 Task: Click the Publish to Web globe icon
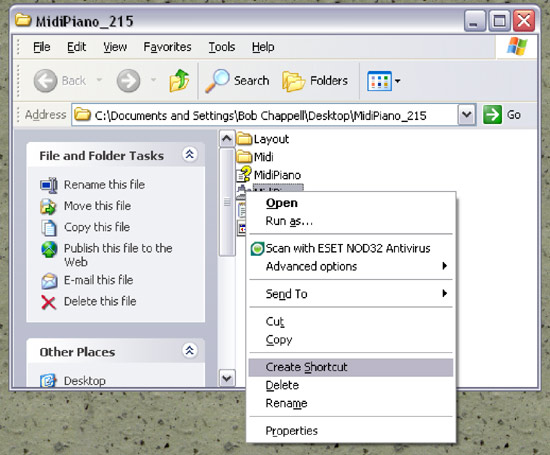click(49, 249)
